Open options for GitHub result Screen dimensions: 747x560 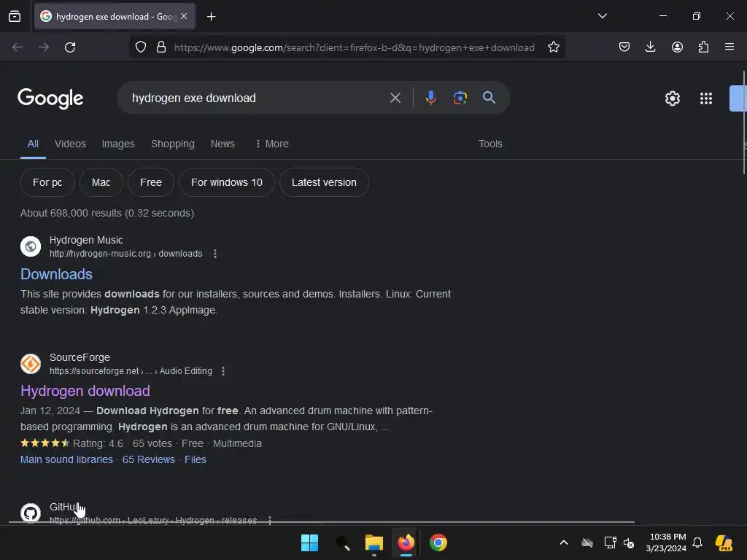coord(270,520)
